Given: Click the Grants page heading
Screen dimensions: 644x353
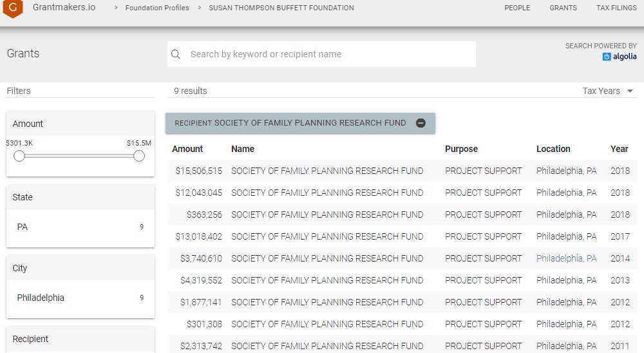Looking at the screenshot, I should tap(23, 53).
